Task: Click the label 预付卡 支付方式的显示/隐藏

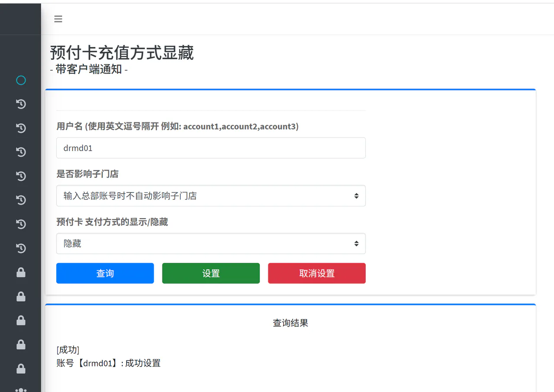Action: 112,222
